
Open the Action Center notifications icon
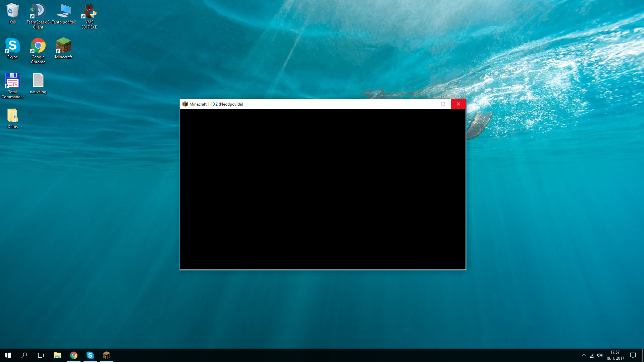pyautogui.click(x=633, y=355)
